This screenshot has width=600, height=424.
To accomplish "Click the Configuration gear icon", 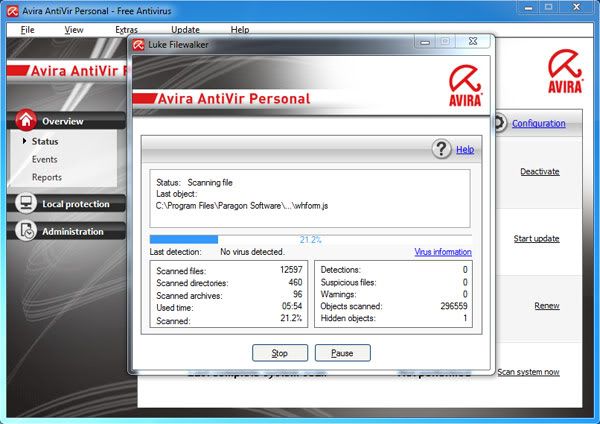I will [x=499, y=123].
